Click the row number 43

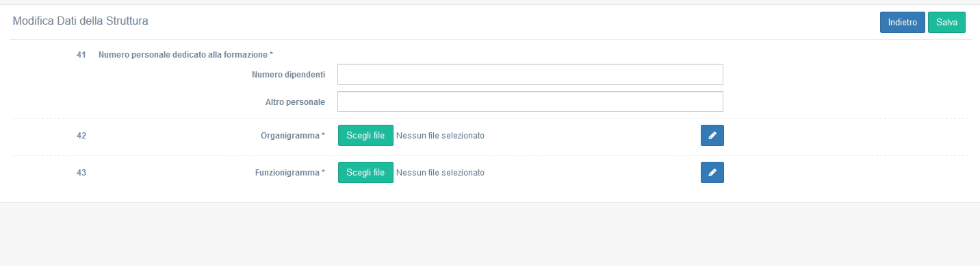tap(81, 173)
